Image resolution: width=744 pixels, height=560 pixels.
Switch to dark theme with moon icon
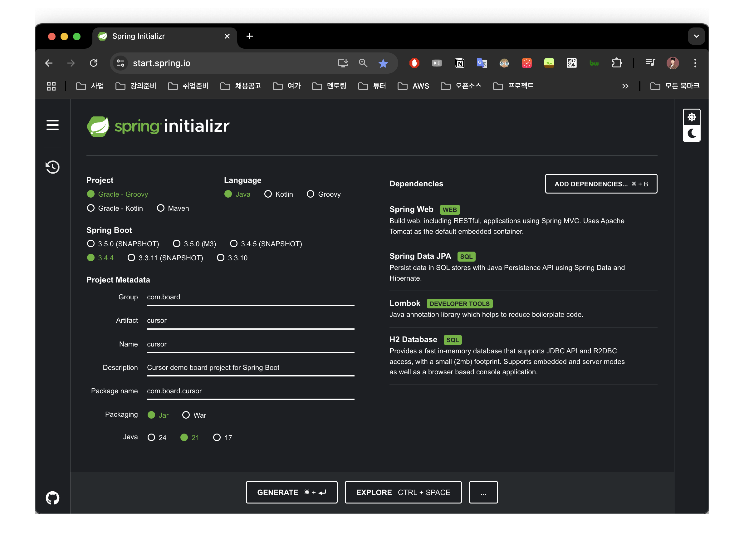coord(691,134)
